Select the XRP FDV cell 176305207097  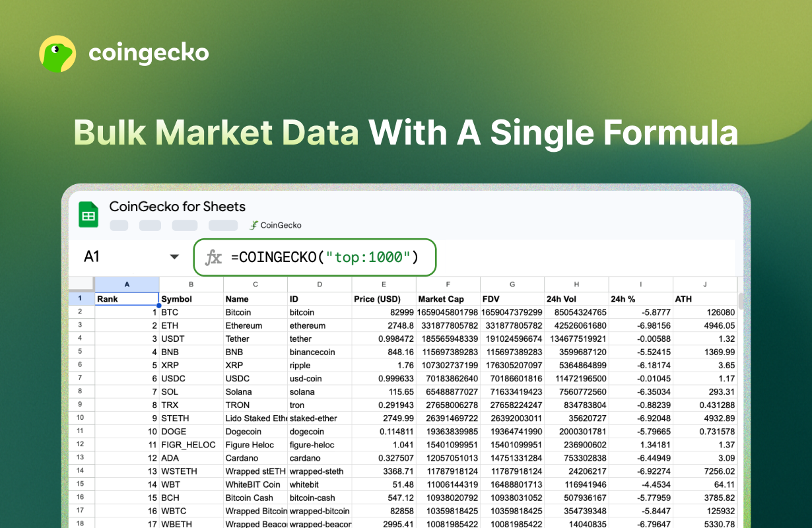pyautogui.click(x=512, y=365)
